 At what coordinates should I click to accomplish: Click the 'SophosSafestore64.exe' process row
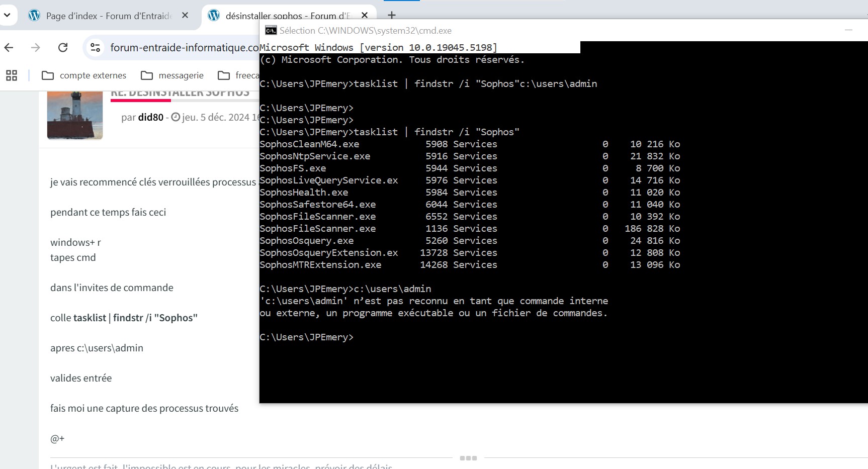point(470,205)
